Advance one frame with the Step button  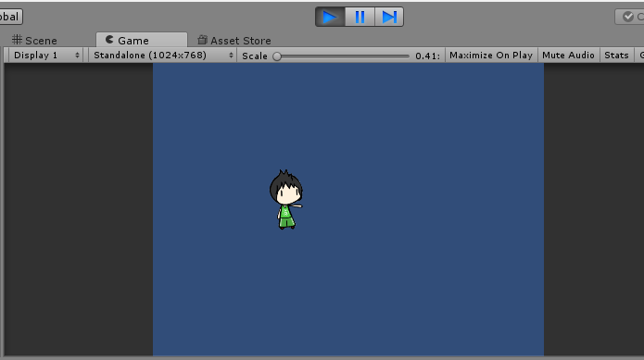pyautogui.click(x=389, y=17)
